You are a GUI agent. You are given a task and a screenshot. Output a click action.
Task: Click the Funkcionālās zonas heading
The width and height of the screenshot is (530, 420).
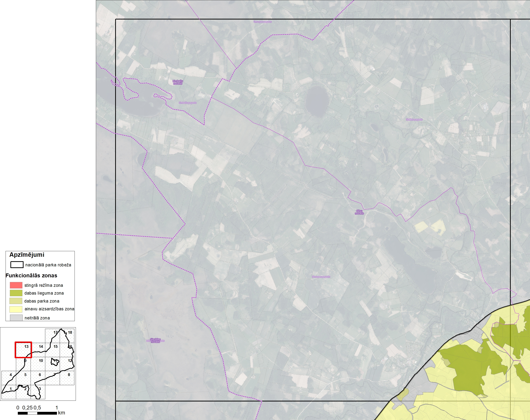pyautogui.click(x=32, y=275)
